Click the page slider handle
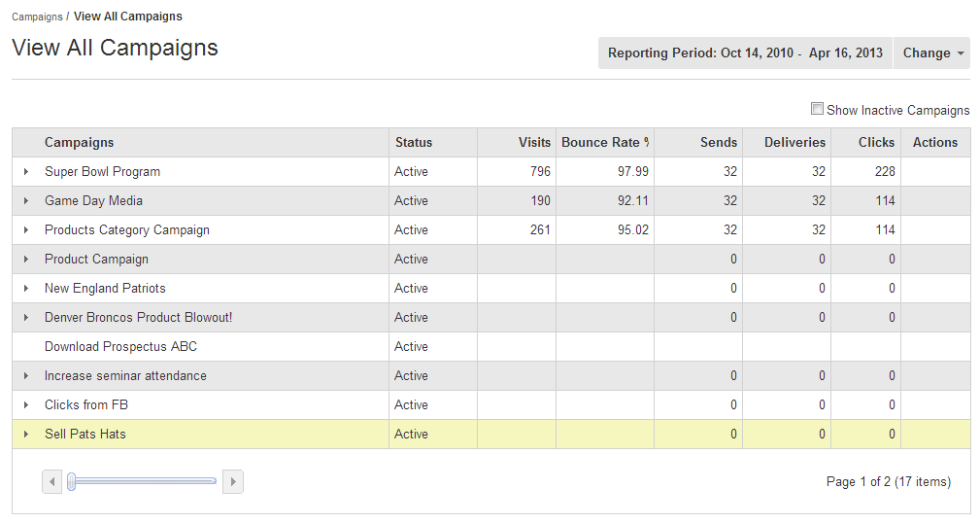 [71, 481]
